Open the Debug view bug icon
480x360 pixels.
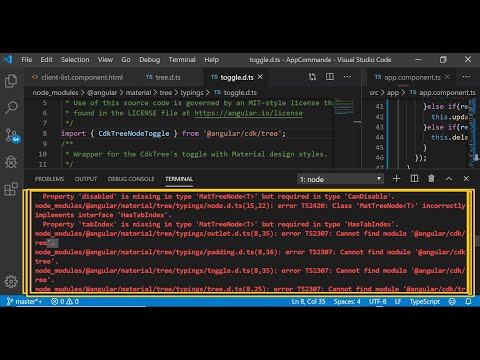point(11,162)
